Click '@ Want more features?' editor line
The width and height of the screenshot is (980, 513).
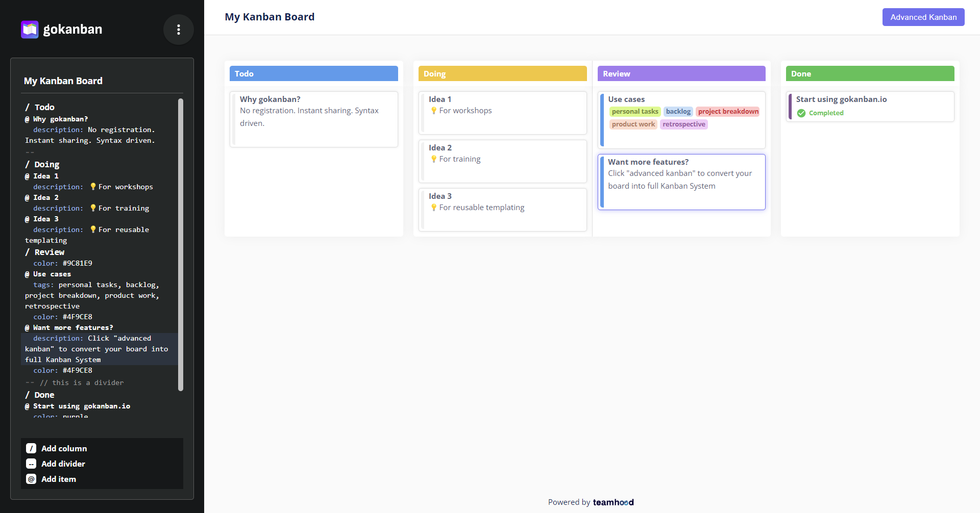click(x=69, y=327)
